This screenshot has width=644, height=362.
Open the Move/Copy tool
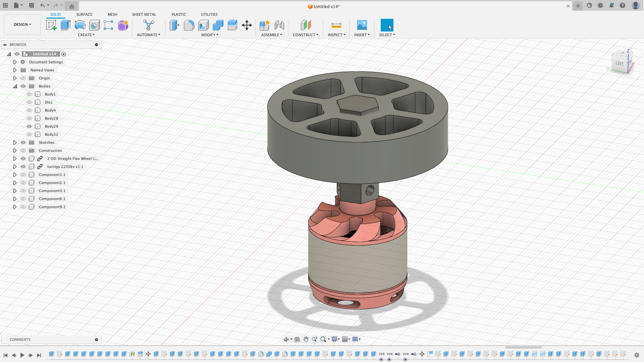click(247, 25)
